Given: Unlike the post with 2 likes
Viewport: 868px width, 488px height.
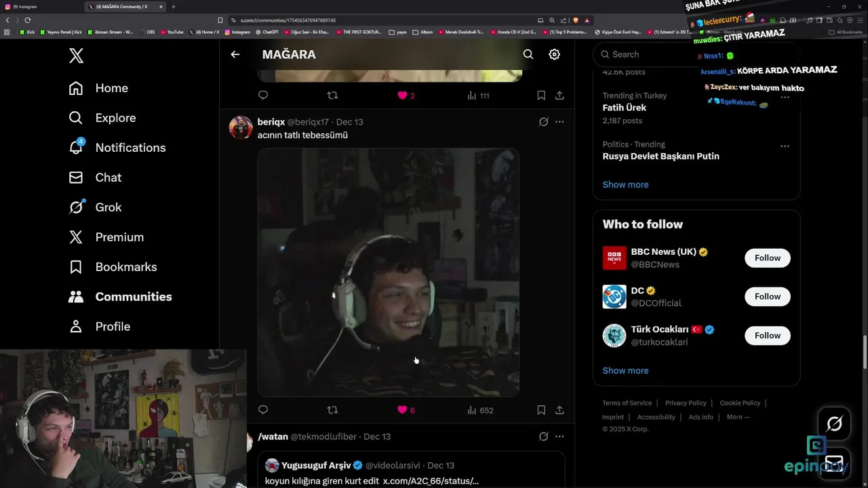Looking at the screenshot, I should point(406,96).
